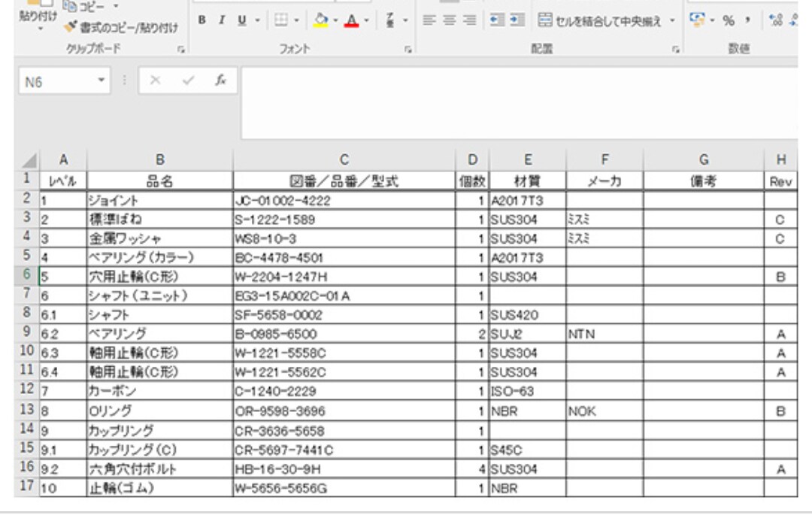812x527 pixels.
Task: Click cell W-2204-1247H
Action: (344, 277)
